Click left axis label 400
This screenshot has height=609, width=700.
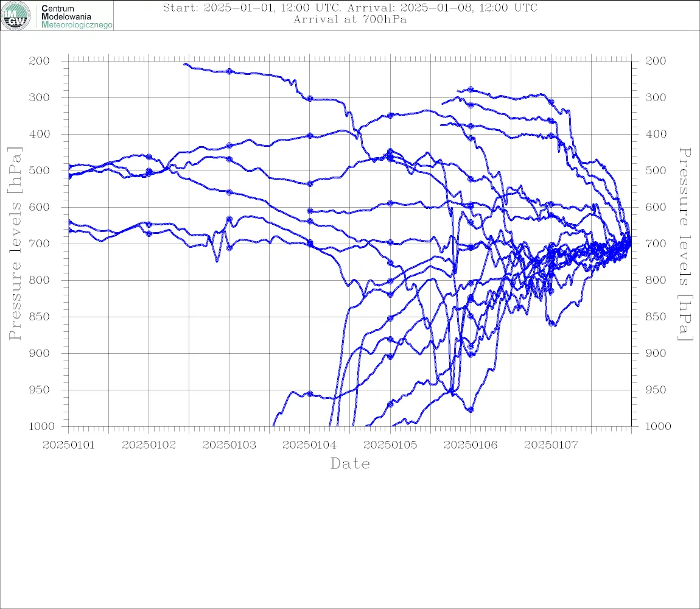(x=40, y=134)
